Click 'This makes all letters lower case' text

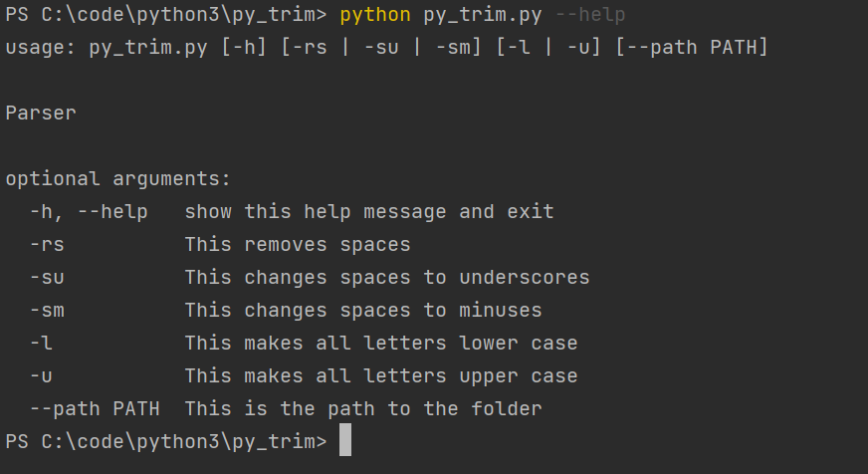(x=381, y=344)
